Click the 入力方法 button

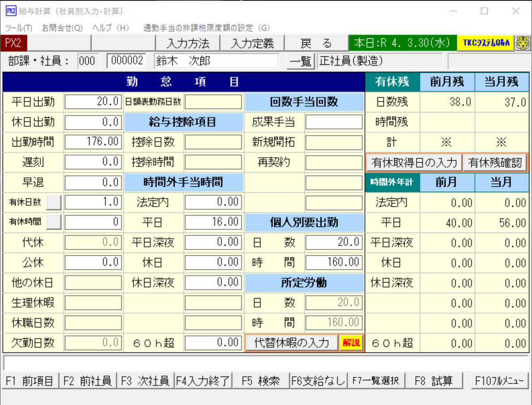[187, 43]
